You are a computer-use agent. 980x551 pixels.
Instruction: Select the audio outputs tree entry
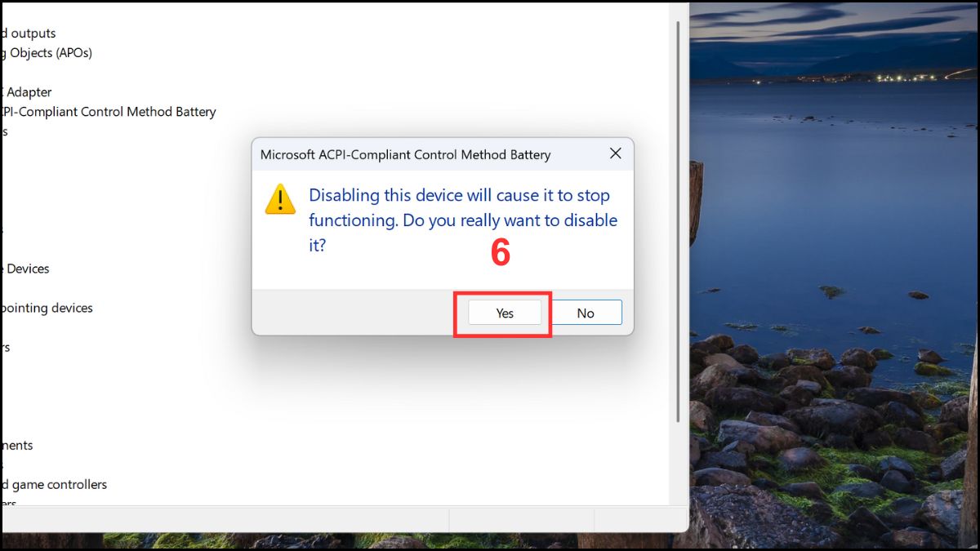pos(29,33)
